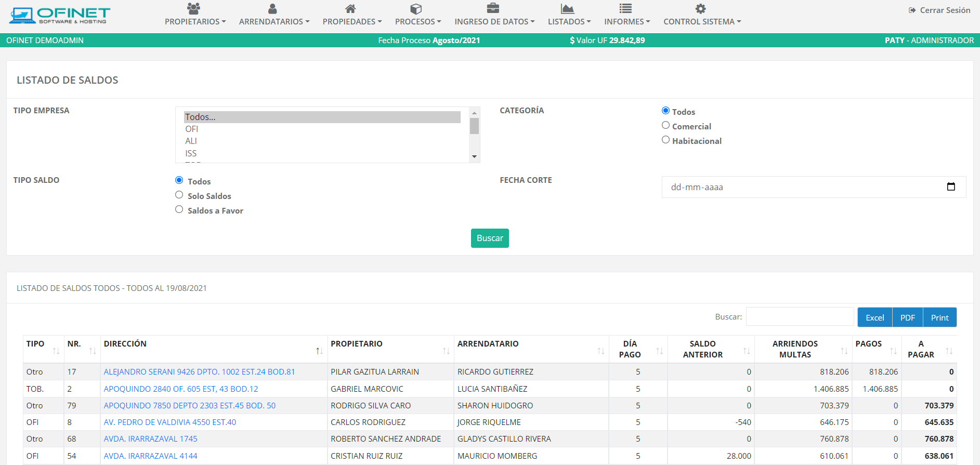
Task: Sort table by A Pagar column
Action: pos(949,351)
